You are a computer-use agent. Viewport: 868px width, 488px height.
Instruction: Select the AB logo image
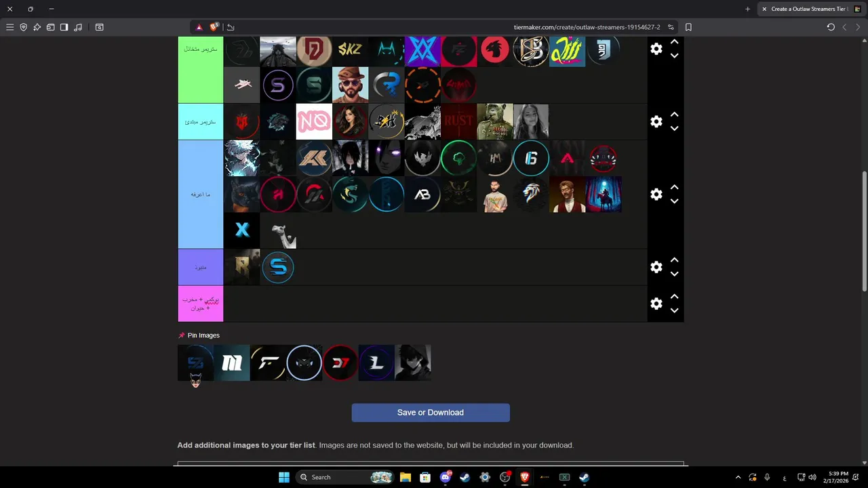pos(422,195)
